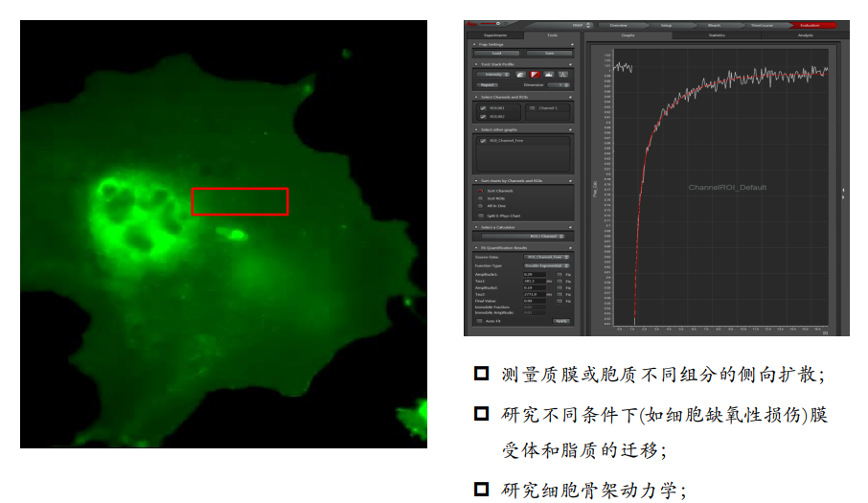Check the Fix box for Tau2
The image size is (868, 503).
pos(560,294)
